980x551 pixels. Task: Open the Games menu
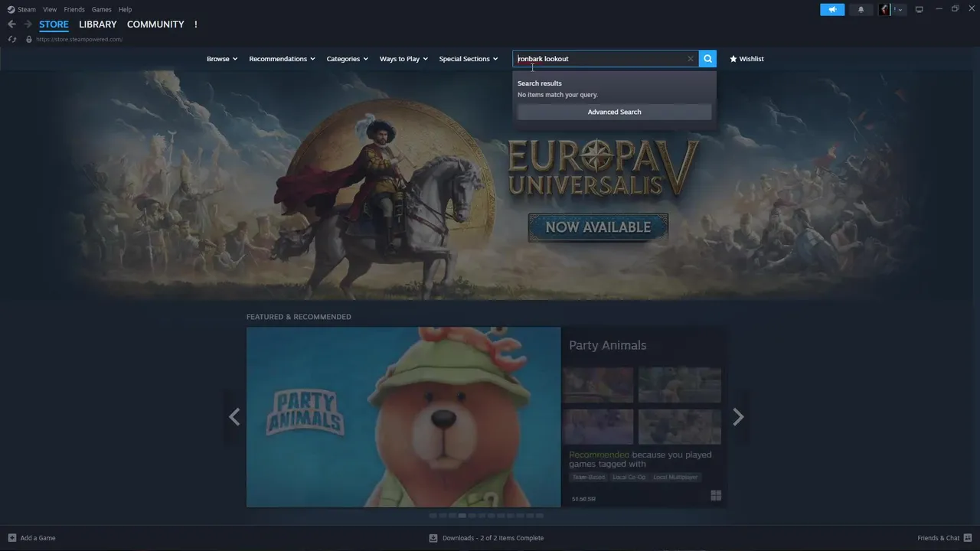tap(101, 9)
